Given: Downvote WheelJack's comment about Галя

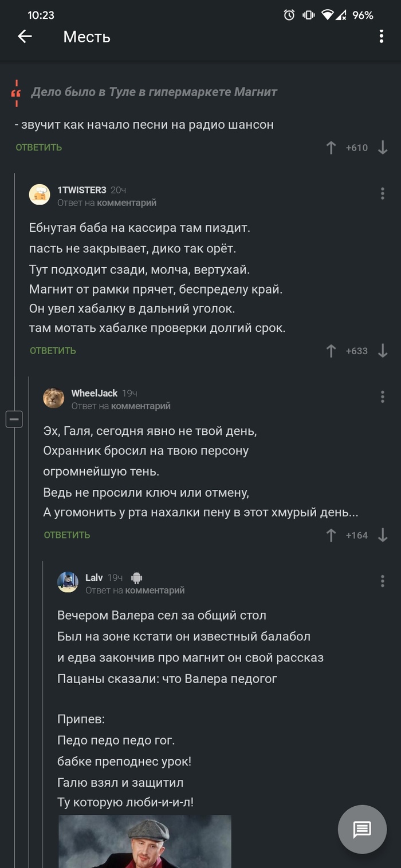Looking at the screenshot, I should point(382,536).
